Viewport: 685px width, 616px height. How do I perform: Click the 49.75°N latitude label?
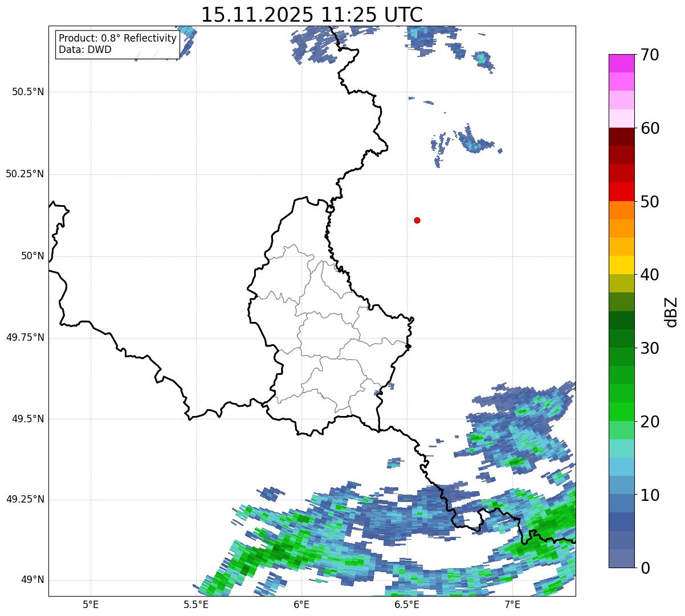point(25,337)
